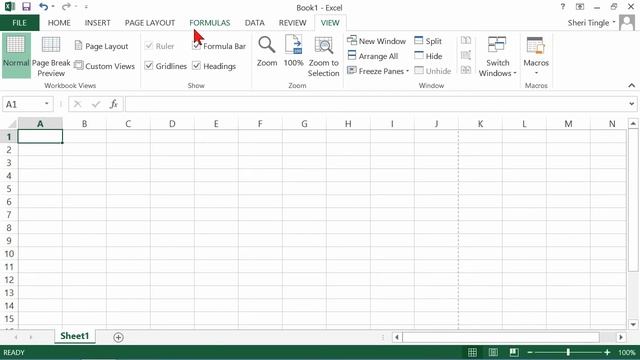Screen dimensions: 640x360
Task: Open Freeze Panes dropdown
Action: click(378, 71)
